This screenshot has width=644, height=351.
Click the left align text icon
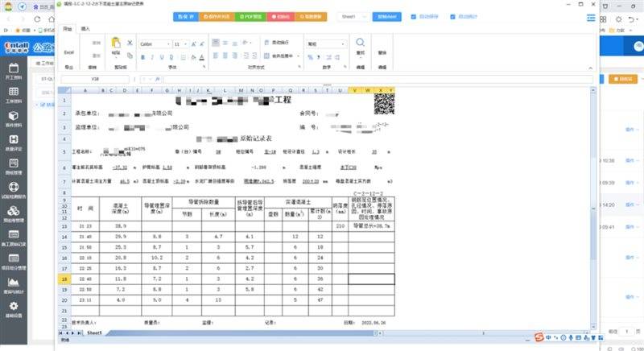[x=216, y=56]
